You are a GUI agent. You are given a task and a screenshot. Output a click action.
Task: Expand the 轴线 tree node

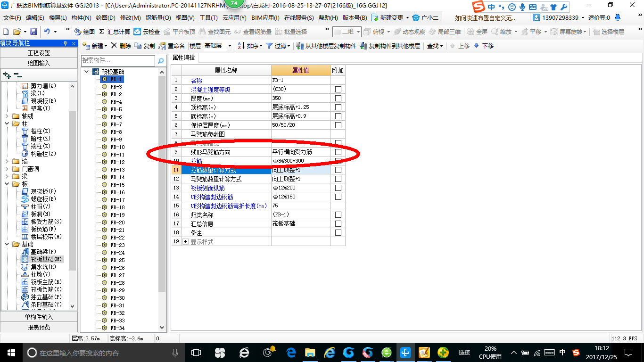click(7, 116)
